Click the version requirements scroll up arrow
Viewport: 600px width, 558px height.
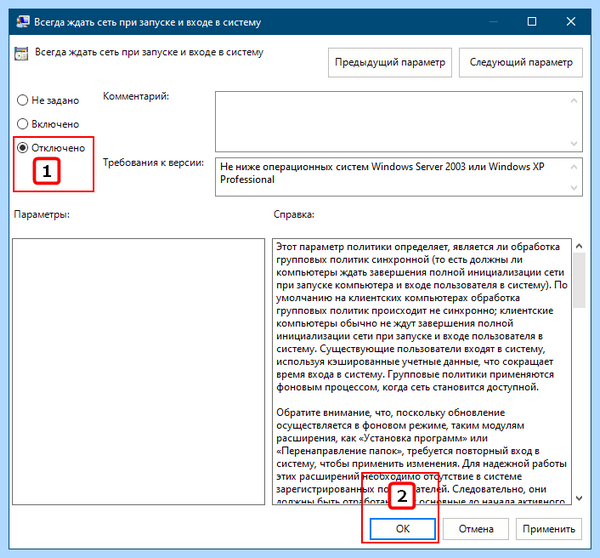(574, 167)
